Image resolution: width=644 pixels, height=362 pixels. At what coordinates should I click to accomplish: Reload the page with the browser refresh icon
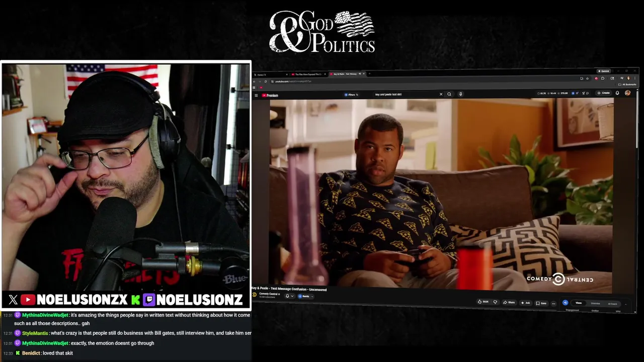266,81
